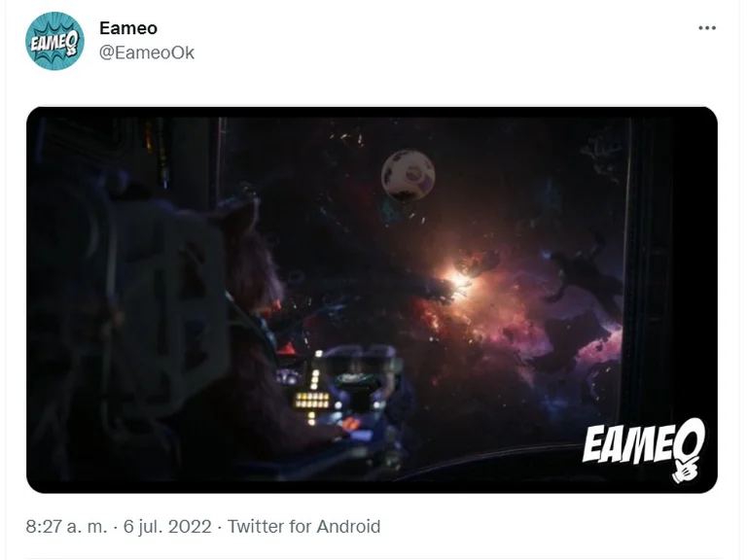Click the 6 jul. 2022 date
This screenshot has width=747, height=560.
(167, 527)
